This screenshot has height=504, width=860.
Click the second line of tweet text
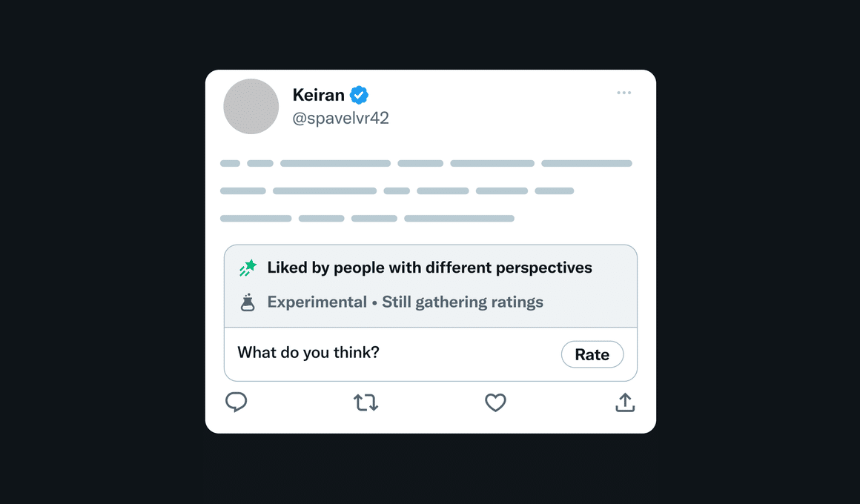point(397,190)
